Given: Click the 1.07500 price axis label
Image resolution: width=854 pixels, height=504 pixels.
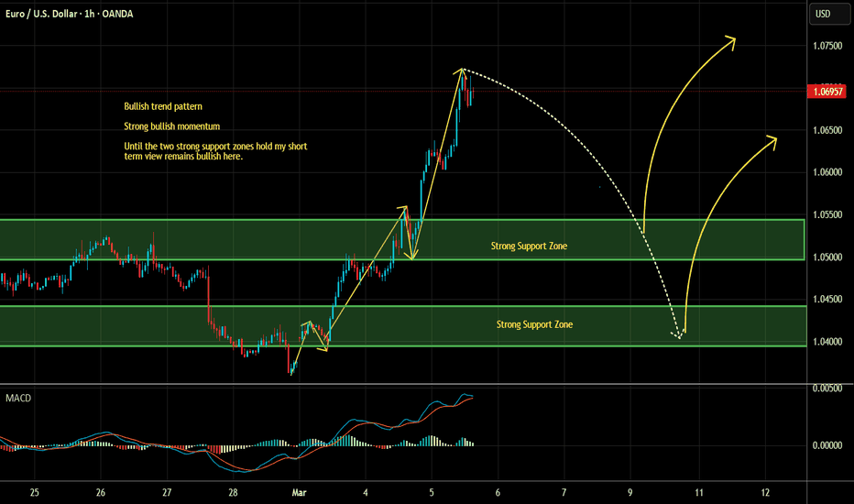Looking at the screenshot, I should [x=827, y=47].
